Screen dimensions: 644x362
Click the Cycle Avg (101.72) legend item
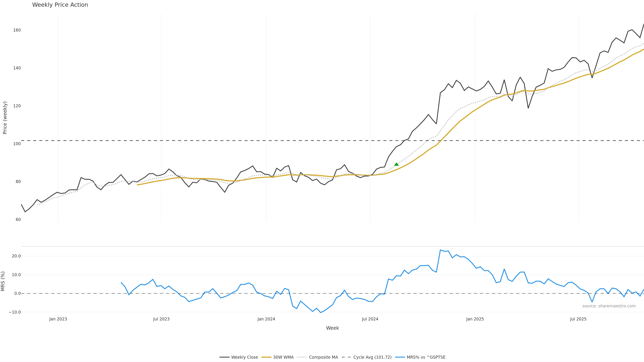[372, 357]
